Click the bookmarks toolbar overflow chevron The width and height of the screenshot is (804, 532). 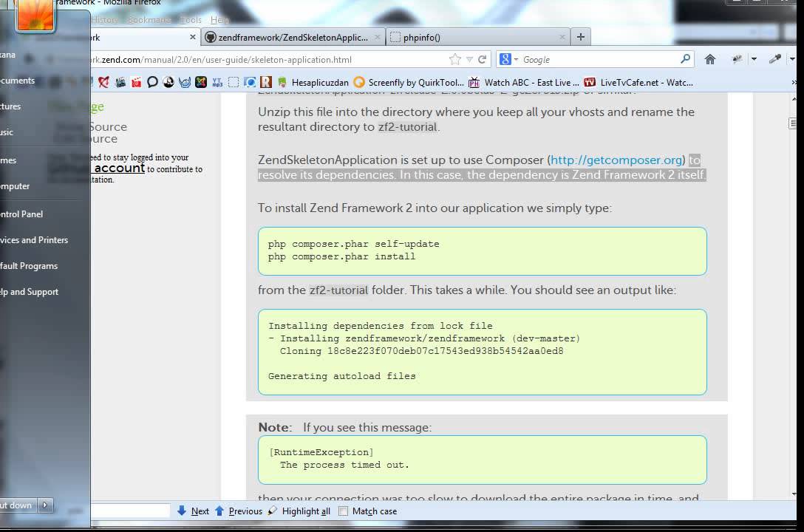click(x=794, y=82)
